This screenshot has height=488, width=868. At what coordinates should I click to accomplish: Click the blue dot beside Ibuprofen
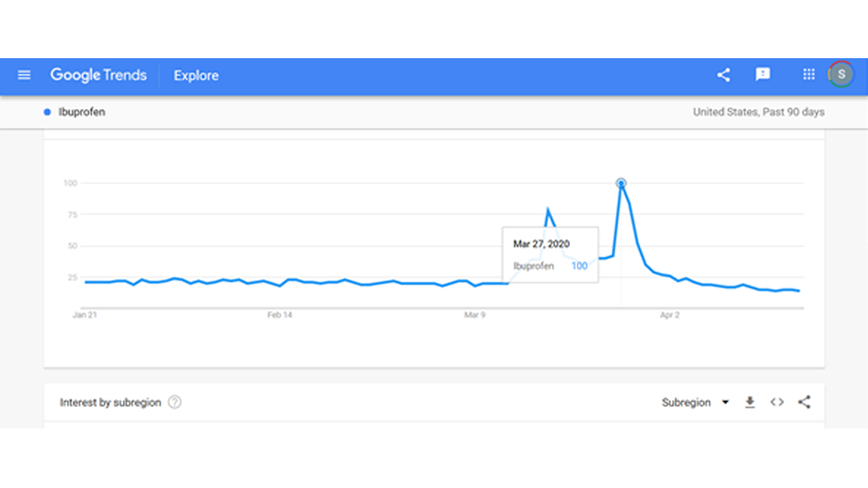tap(47, 112)
